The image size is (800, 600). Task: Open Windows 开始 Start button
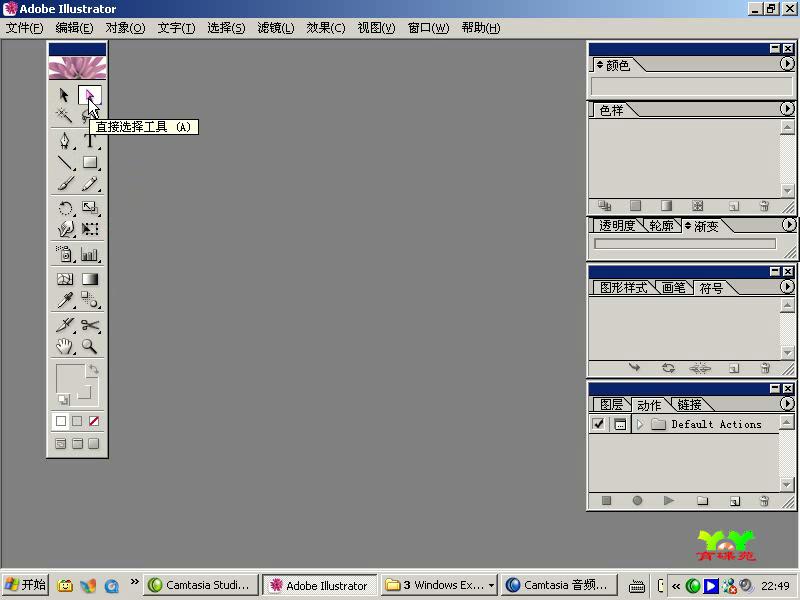pos(25,585)
